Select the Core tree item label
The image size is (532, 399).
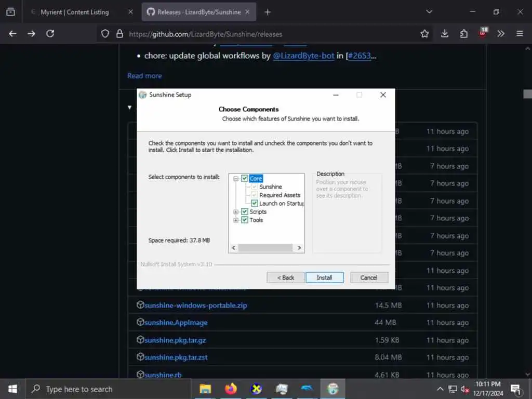(256, 179)
